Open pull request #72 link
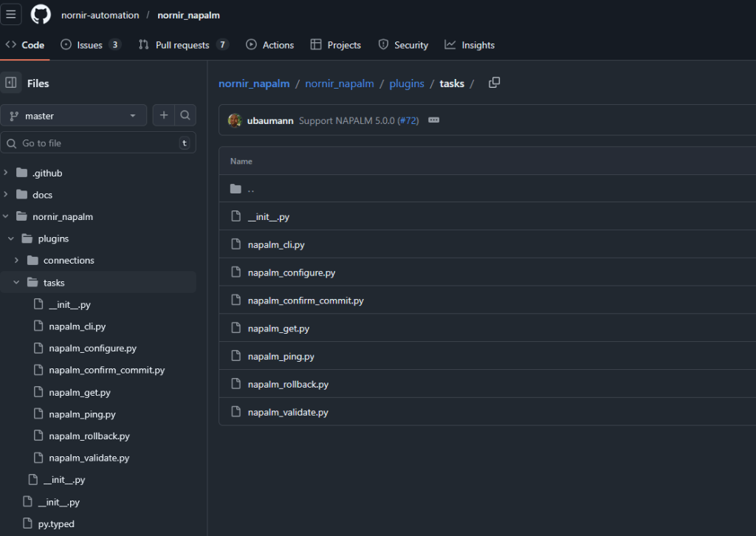This screenshot has width=756, height=536. tap(408, 120)
